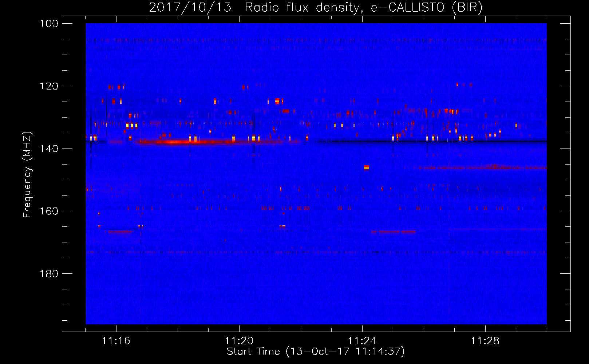
Task: Click the '11:16' time tick label
Action: point(116,341)
